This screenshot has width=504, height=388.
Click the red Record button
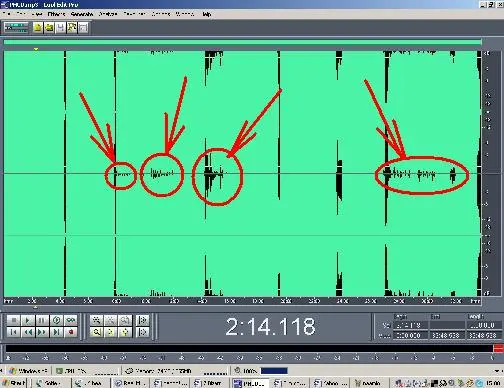[71, 332]
